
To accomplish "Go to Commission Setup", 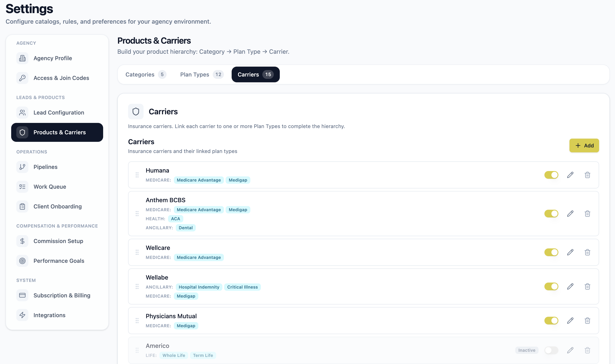I will coord(57,241).
